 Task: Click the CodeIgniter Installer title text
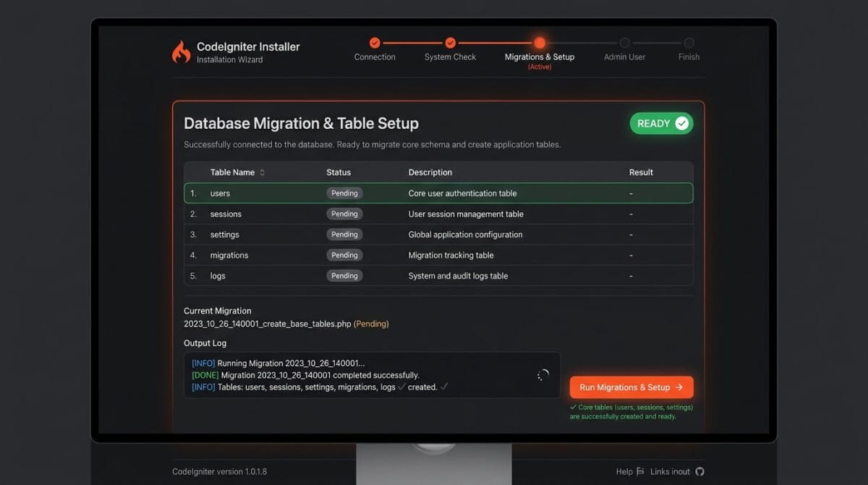248,46
